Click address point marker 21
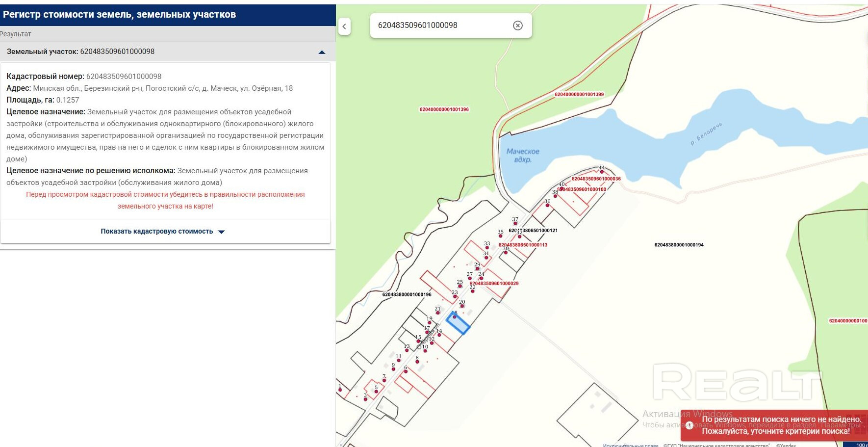Screen dimensions: 868x447 coord(437,313)
